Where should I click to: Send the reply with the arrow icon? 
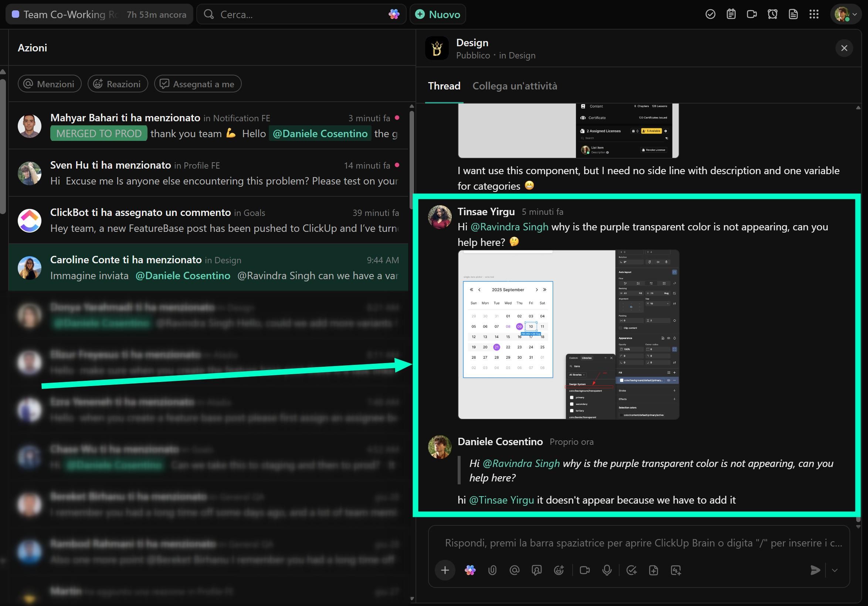coord(816,570)
